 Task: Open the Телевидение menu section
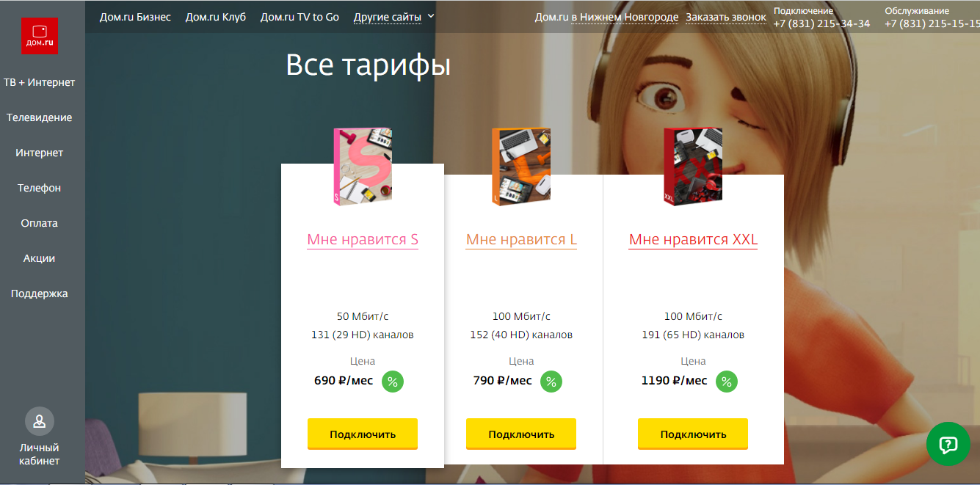pyautogui.click(x=40, y=117)
